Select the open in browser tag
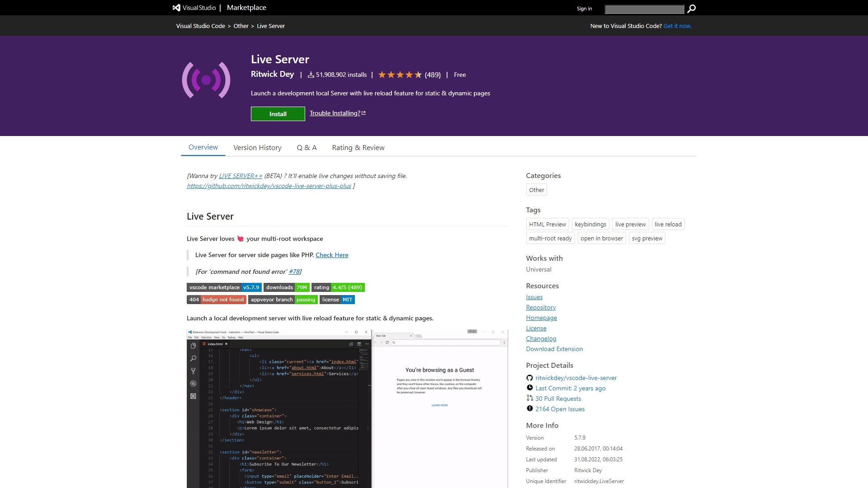 point(602,238)
